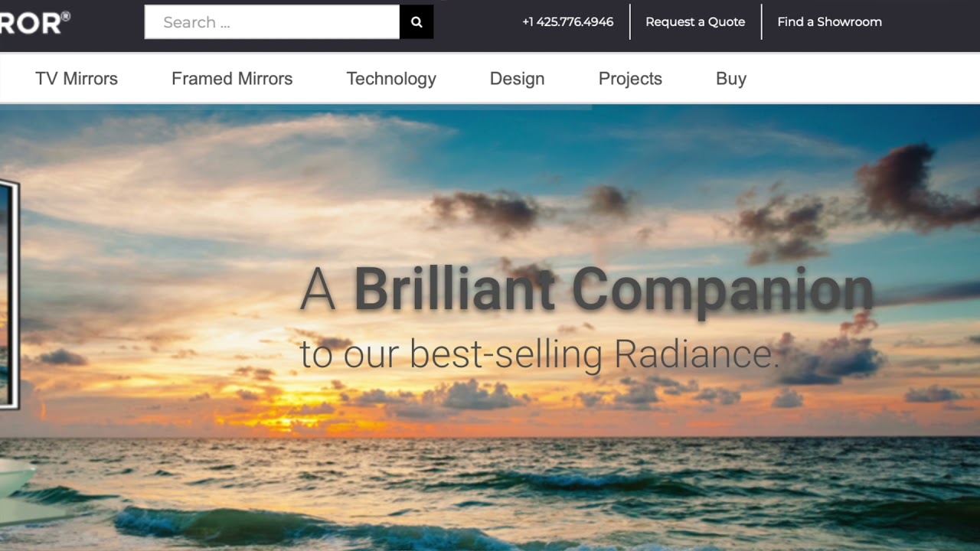This screenshot has width=980, height=551.
Task: Click the white boat in the banner
Action: coord(15,486)
